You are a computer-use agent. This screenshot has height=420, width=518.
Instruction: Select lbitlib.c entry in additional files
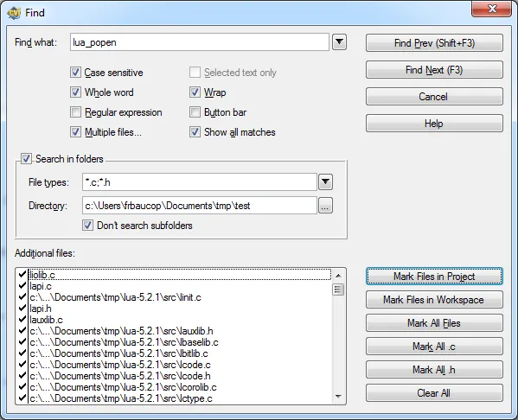pos(119,353)
